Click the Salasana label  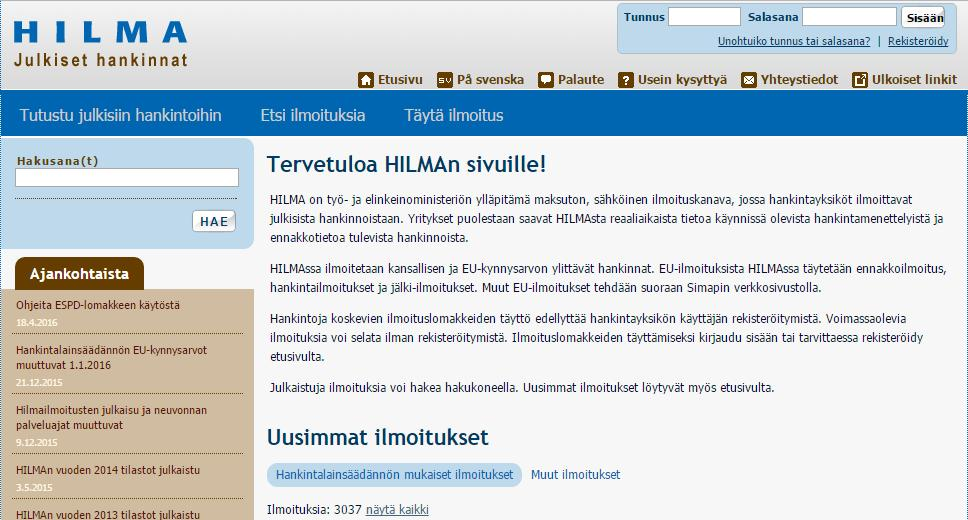point(773,17)
